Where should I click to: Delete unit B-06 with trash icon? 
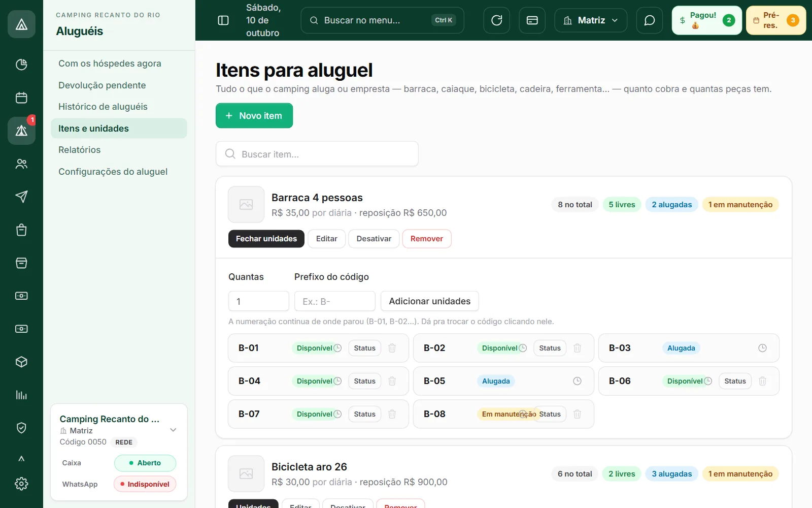(762, 381)
